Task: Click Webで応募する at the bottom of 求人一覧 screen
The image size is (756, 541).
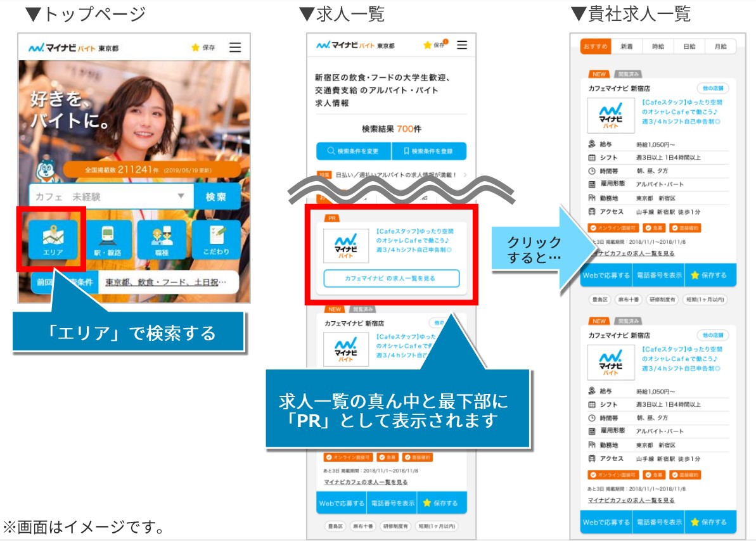Action: (x=342, y=503)
